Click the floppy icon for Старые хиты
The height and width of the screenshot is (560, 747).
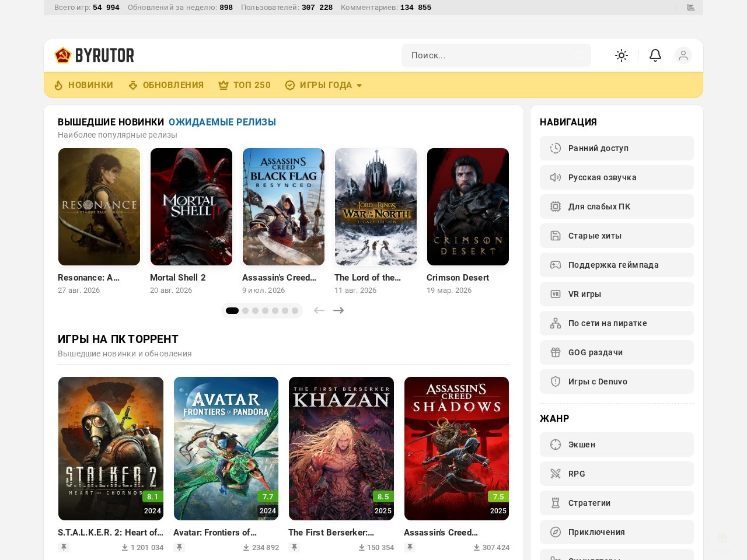(556, 236)
